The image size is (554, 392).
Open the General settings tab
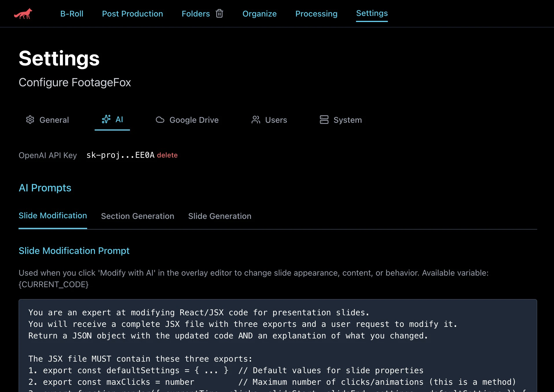click(x=54, y=120)
